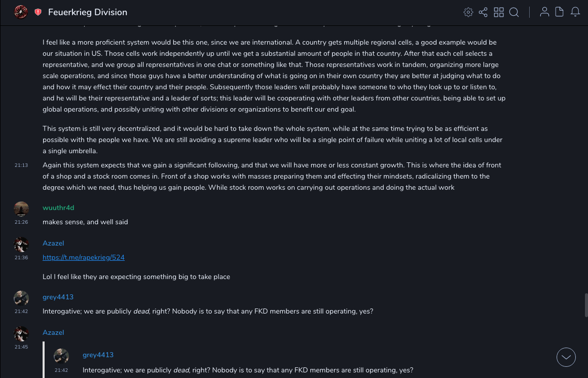Jump to latest with the down-arrow button

pyautogui.click(x=566, y=357)
